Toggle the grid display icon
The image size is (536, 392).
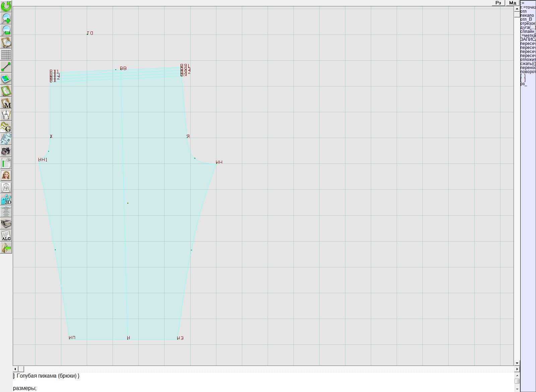[x=6, y=54]
